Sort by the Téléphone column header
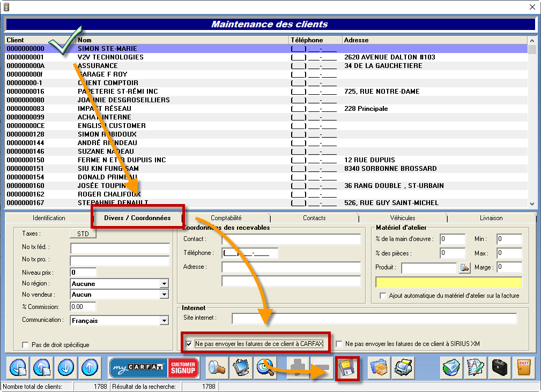 pyautogui.click(x=316, y=40)
